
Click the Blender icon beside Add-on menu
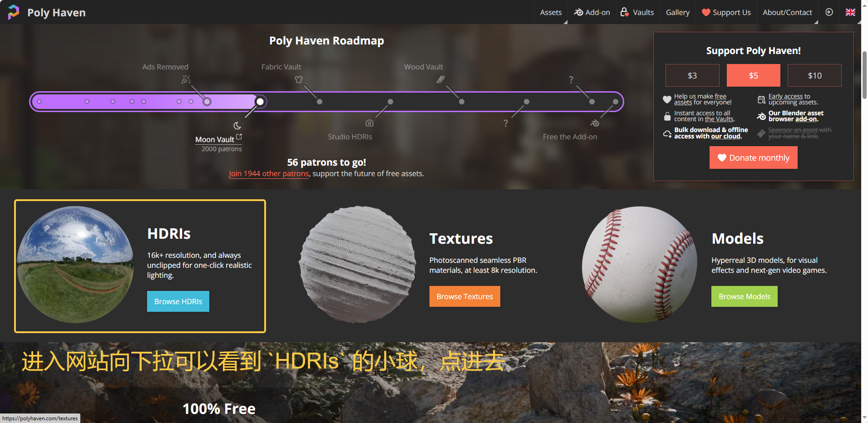[578, 12]
